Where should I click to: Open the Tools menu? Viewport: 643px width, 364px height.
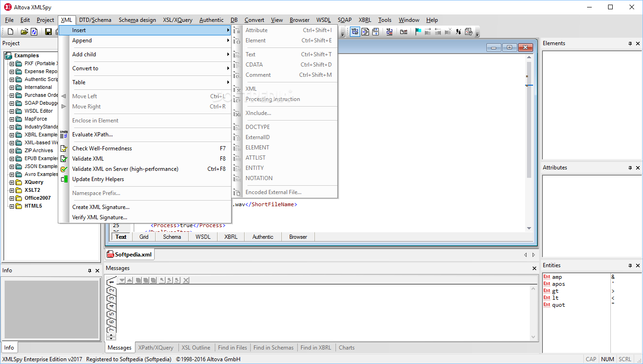pyautogui.click(x=385, y=20)
